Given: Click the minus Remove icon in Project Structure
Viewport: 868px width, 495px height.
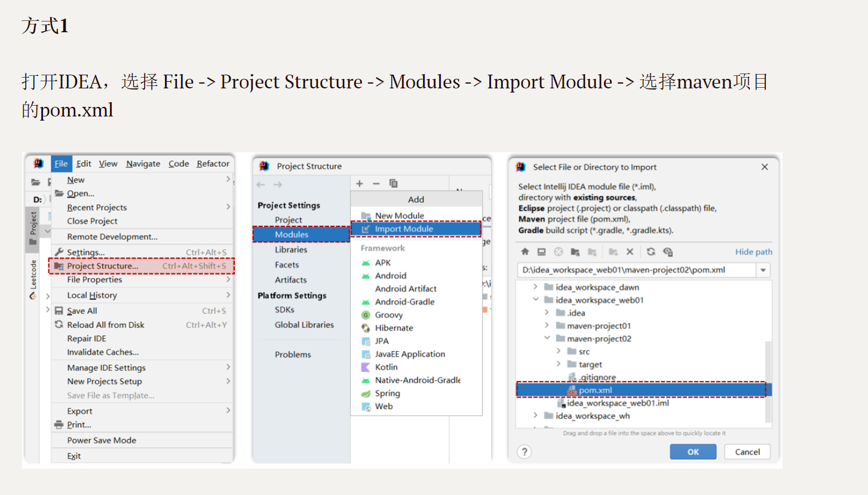Looking at the screenshot, I should 376,184.
